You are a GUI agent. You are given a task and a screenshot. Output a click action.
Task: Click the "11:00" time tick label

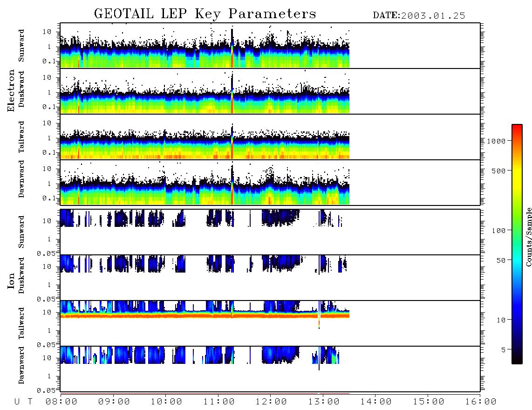click(219, 402)
